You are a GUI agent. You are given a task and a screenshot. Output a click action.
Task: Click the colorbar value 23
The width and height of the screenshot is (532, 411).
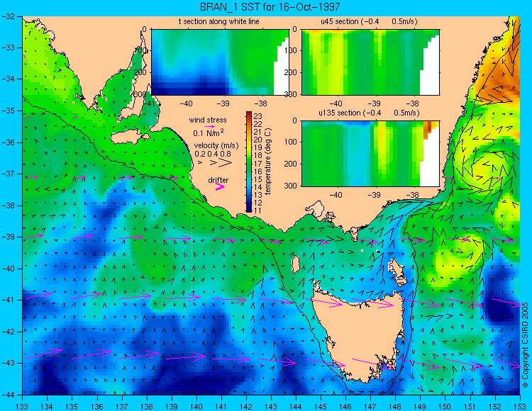[258, 116]
